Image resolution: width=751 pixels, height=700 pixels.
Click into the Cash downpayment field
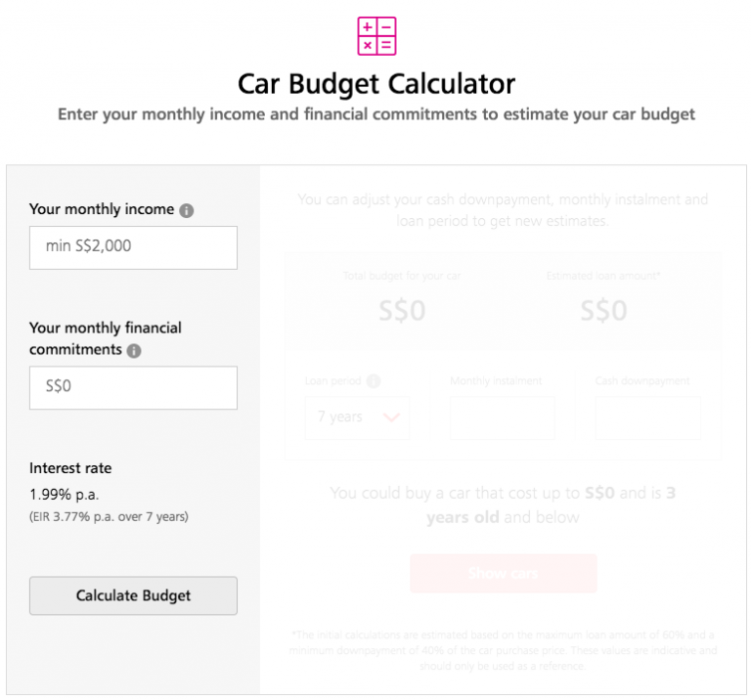coord(647,417)
